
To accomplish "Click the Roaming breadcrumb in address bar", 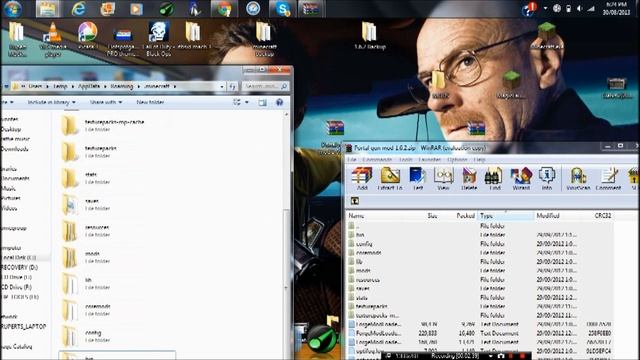I will click(122, 87).
